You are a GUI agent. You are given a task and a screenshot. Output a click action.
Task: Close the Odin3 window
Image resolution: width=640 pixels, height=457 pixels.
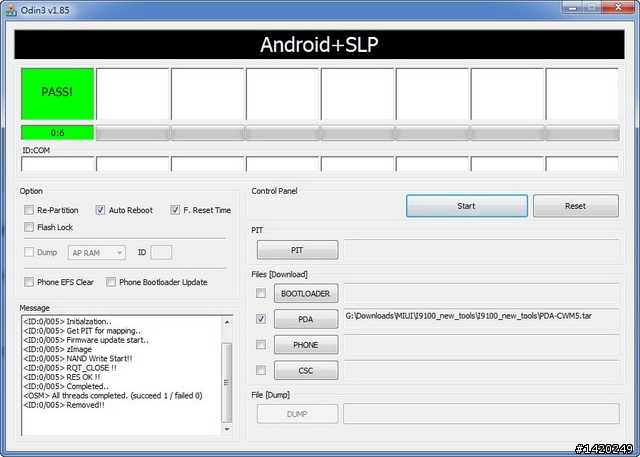point(619,7)
